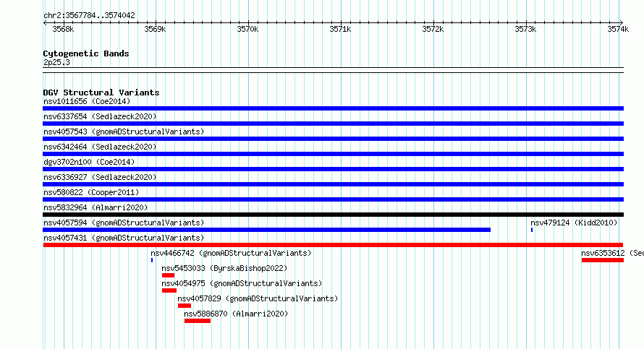Image resolution: width=644 pixels, height=349 pixels.
Task: Click the 3569k ruler position
Action: point(156,29)
